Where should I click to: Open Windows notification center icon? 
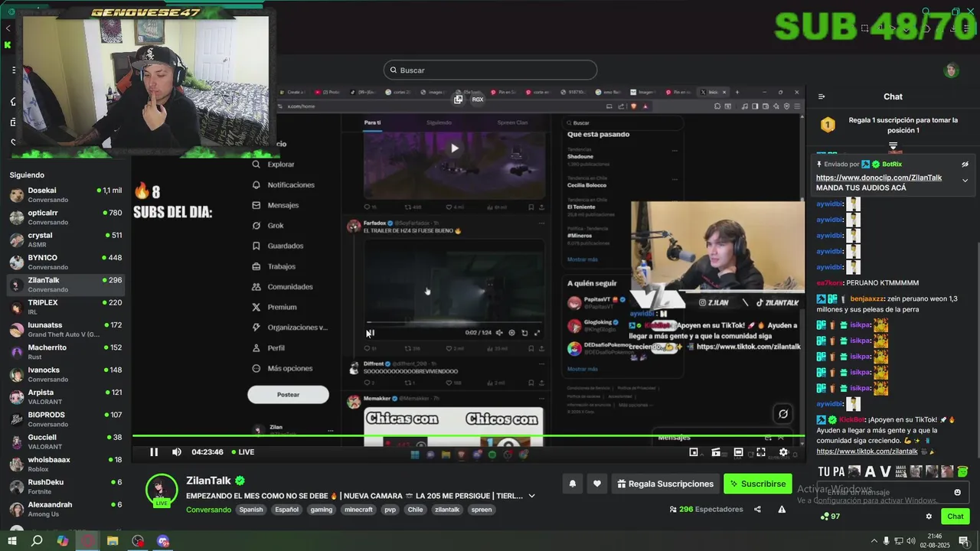[x=963, y=541]
